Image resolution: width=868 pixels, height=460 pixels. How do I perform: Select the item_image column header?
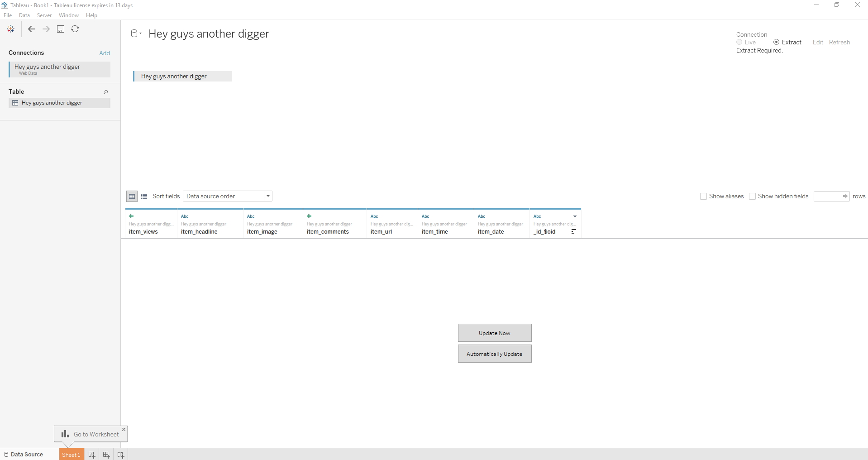click(x=273, y=223)
